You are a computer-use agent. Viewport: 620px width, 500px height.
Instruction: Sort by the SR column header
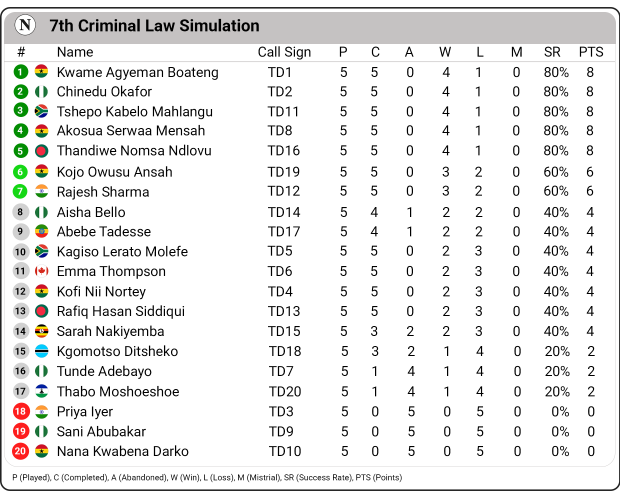pyautogui.click(x=552, y=52)
